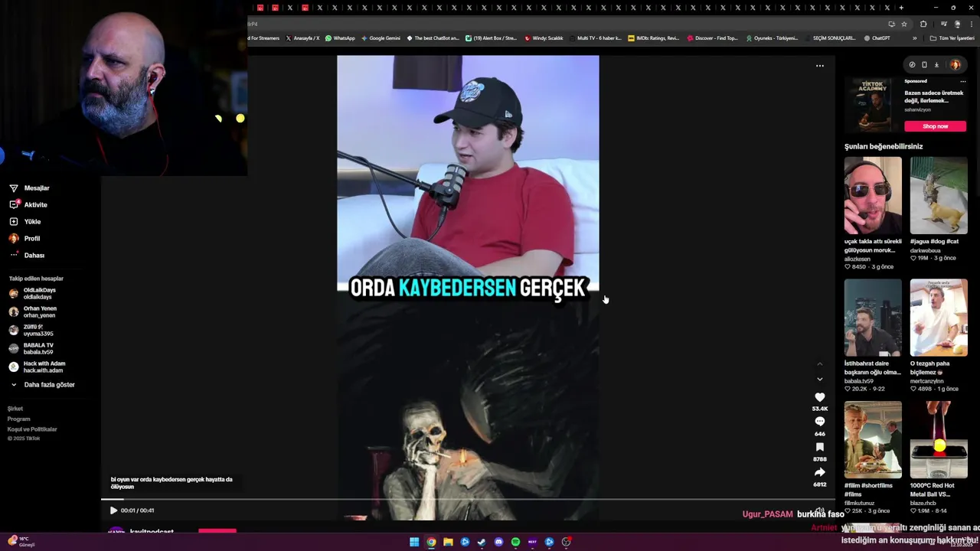Click the followed creator button below video
Viewport: 980px width, 551px height.
pos(217,530)
